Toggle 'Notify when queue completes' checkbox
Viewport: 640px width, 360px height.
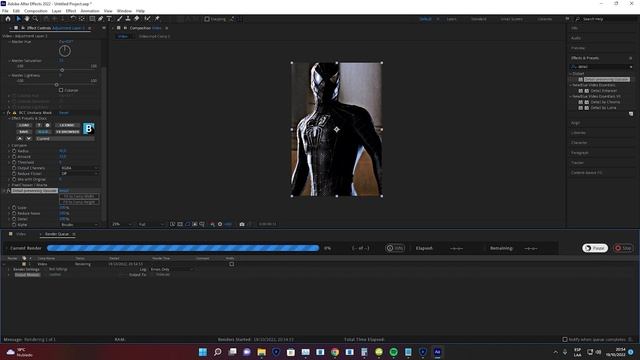[565, 339]
